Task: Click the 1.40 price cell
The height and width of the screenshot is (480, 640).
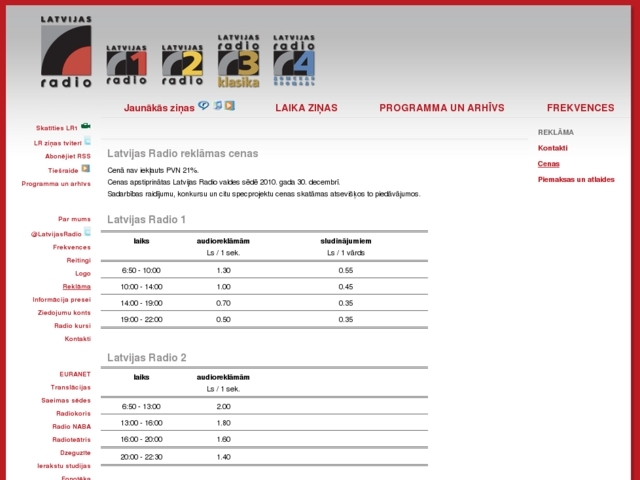Action: tap(223, 457)
